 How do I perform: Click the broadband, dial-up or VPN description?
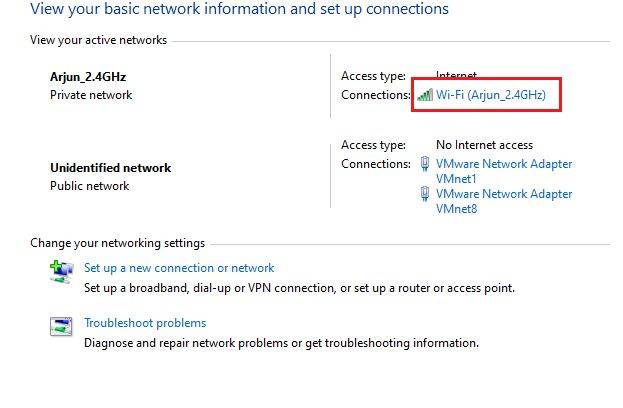(x=299, y=288)
